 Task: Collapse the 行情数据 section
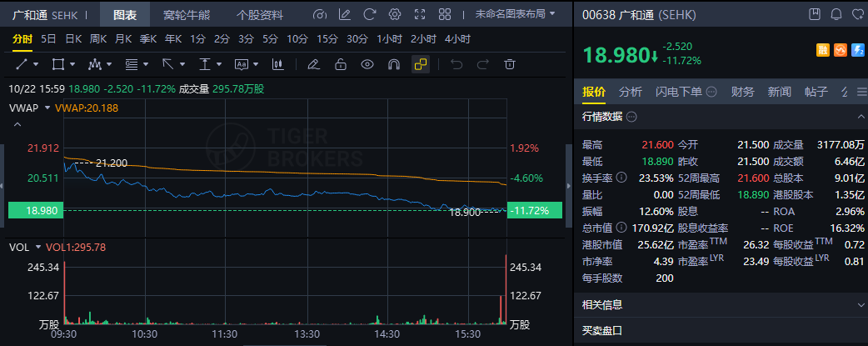tap(861, 117)
